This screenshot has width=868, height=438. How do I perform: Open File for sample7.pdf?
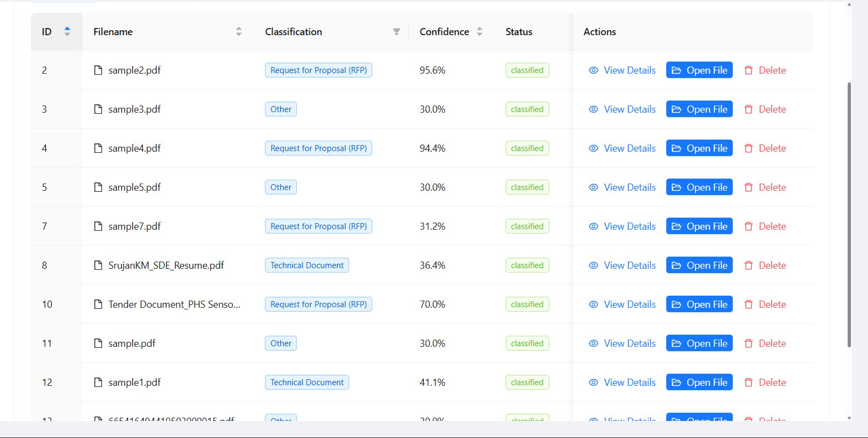tap(699, 226)
